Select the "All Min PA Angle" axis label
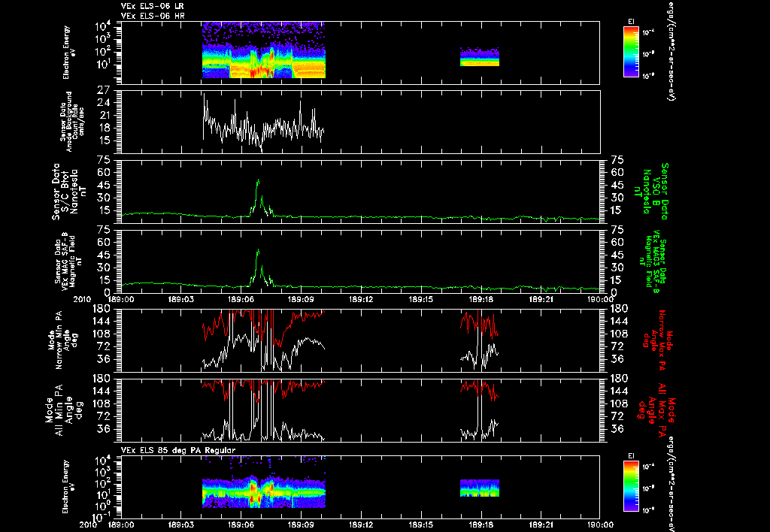The width and height of the screenshot is (770, 532). (64, 410)
